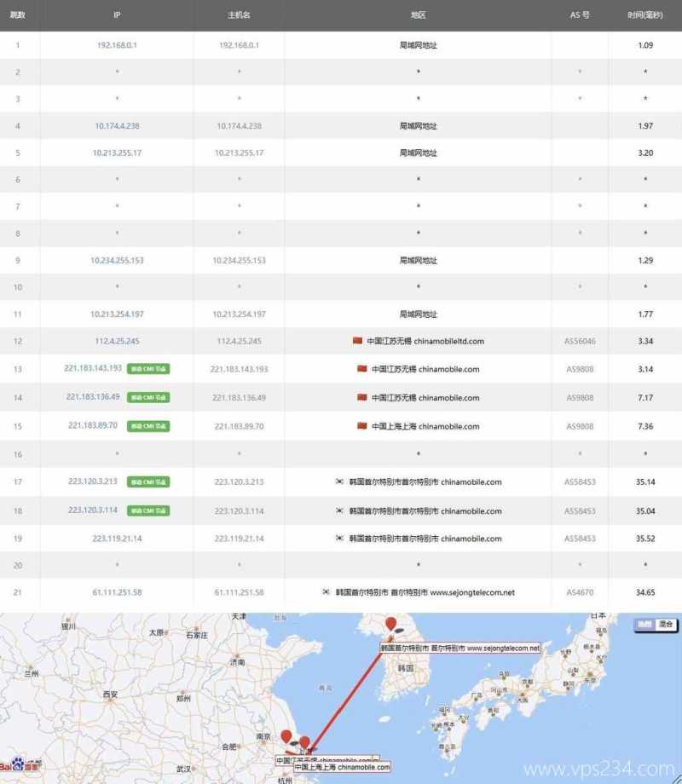Click the AS 号 column header

tap(578, 14)
